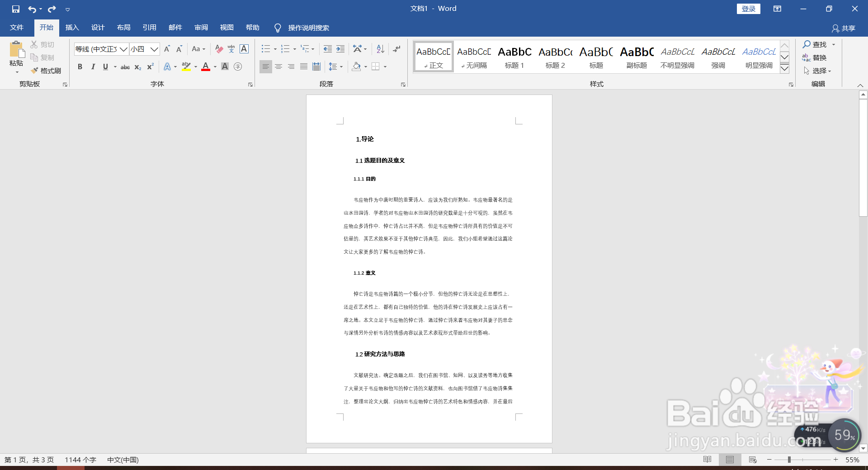
Task: Select the Format Painter tool
Action: click(45, 71)
